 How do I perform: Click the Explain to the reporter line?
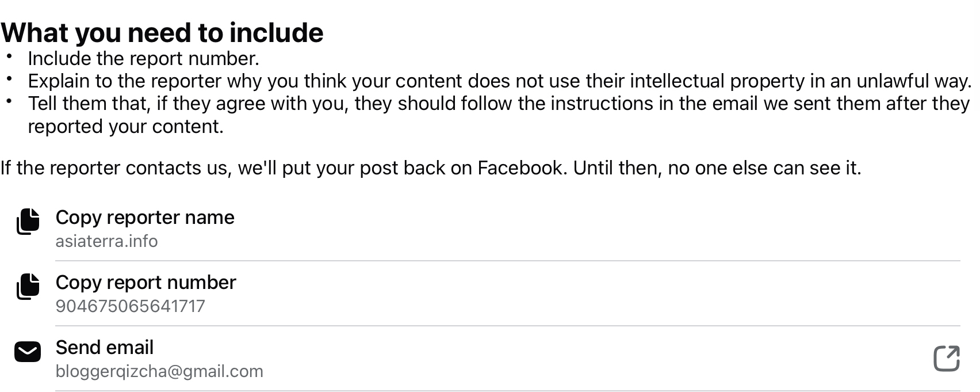[499, 81]
